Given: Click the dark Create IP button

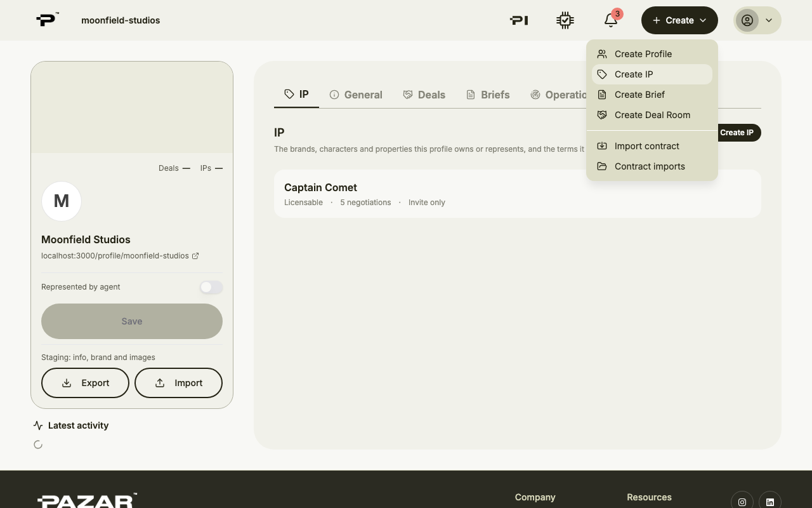Looking at the screenshot, I should (738, 133).
